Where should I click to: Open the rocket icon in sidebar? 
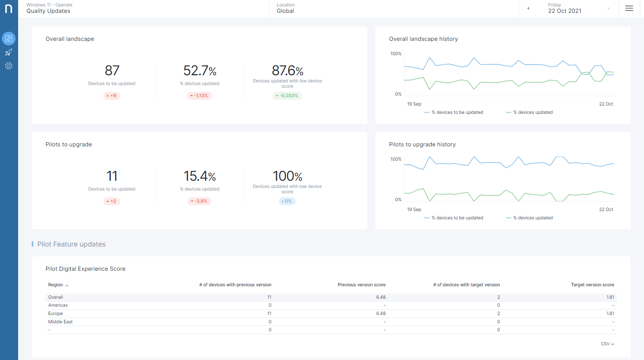click(9, 52)
